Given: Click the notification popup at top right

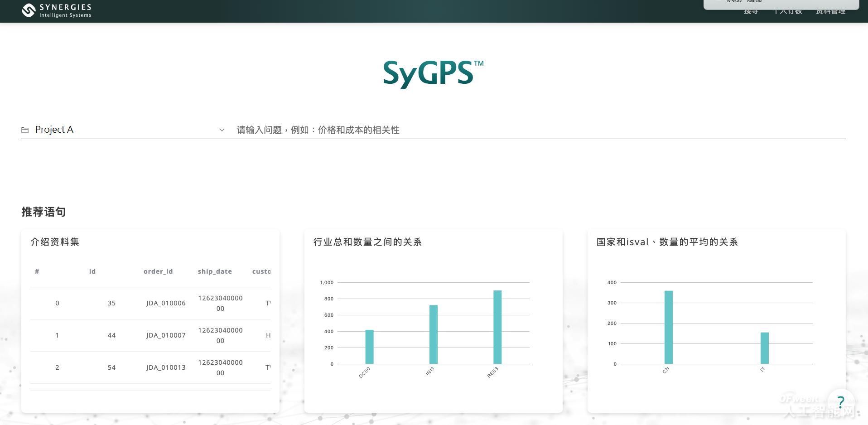Looking at the screenshot, I should [781, 4].
